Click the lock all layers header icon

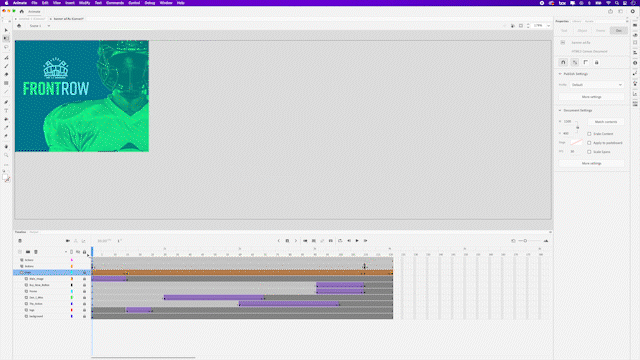84,252
